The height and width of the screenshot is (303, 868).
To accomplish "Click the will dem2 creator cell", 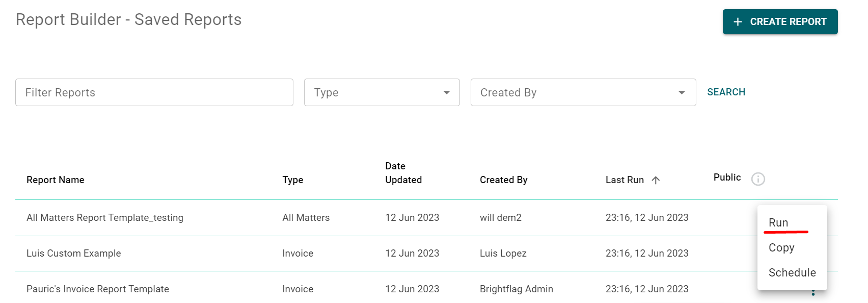I will pyautogui.click(x=501, y=218).
